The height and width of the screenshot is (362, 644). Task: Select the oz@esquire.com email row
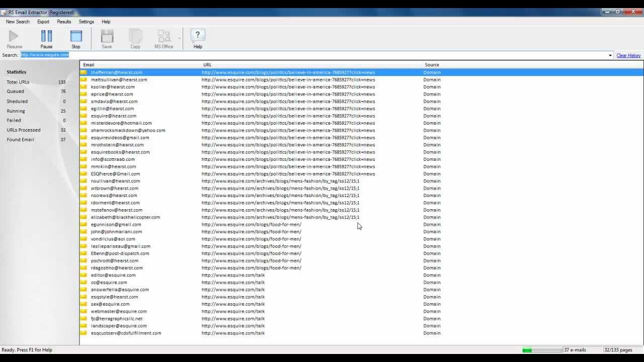coord(361,283)
